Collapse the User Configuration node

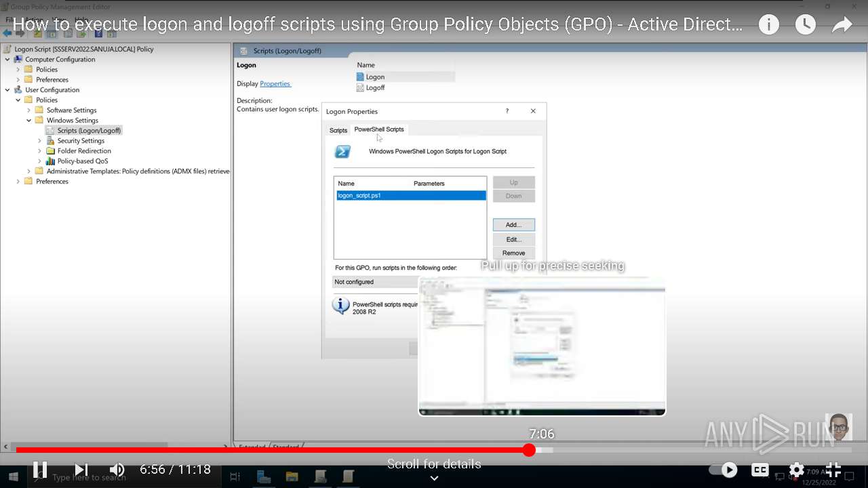(x=7, y=89)
